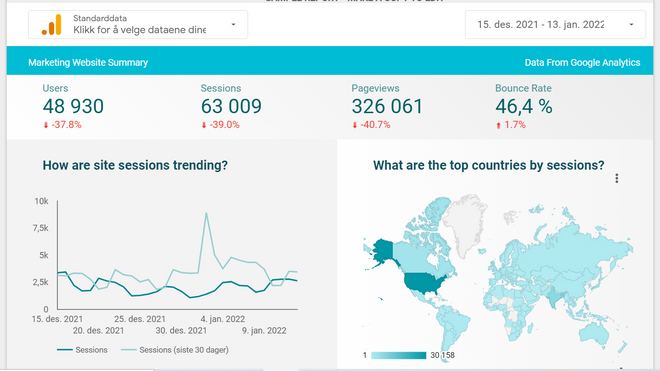Image resolution: width=660 pixels, height=371 pixels.
Task: Click the Google Analytics bar-chart logo icon
Action: (51, 25)
